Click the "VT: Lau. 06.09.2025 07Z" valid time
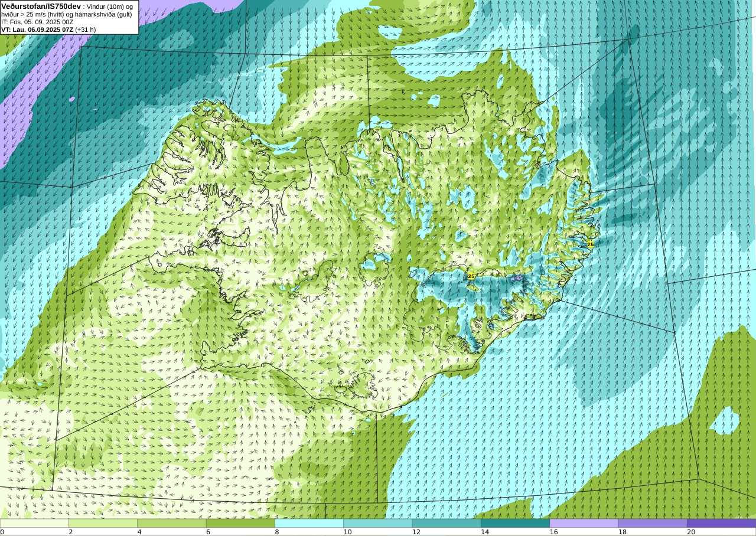The image size is (756, 536). point(37,30)
